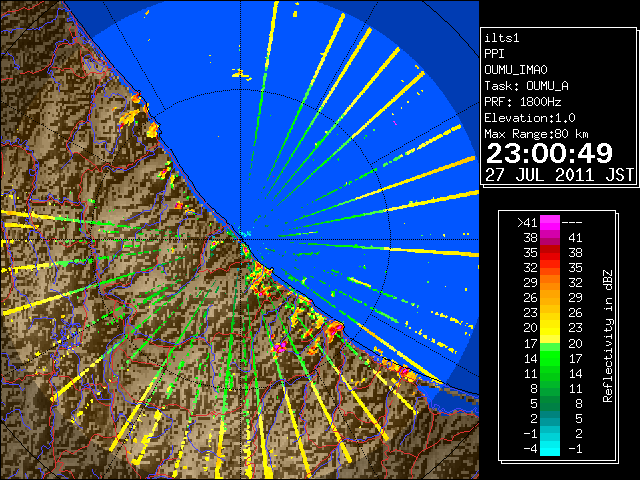Click the "-4" legend label
The height and width of the screenshot is (480, 640).
pos(530,449)
